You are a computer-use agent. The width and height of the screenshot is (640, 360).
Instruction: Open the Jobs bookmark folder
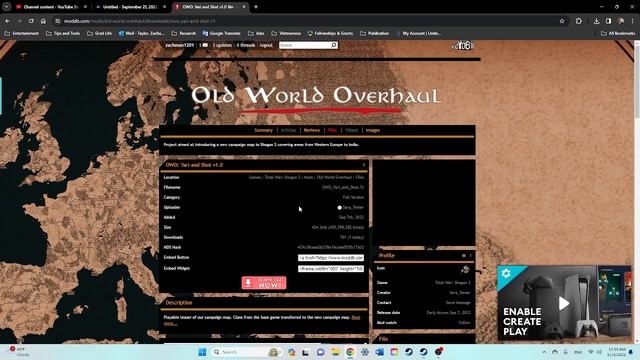point(256,33)
